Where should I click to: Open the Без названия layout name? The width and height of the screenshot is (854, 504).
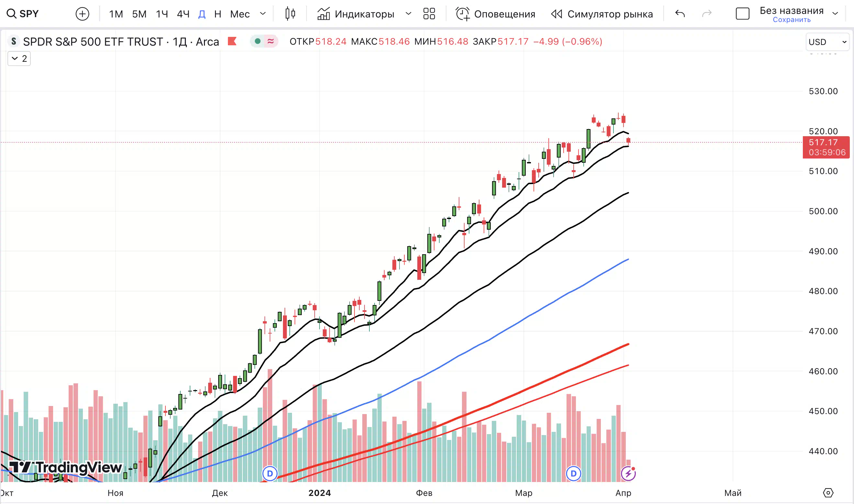click(792, 11)
